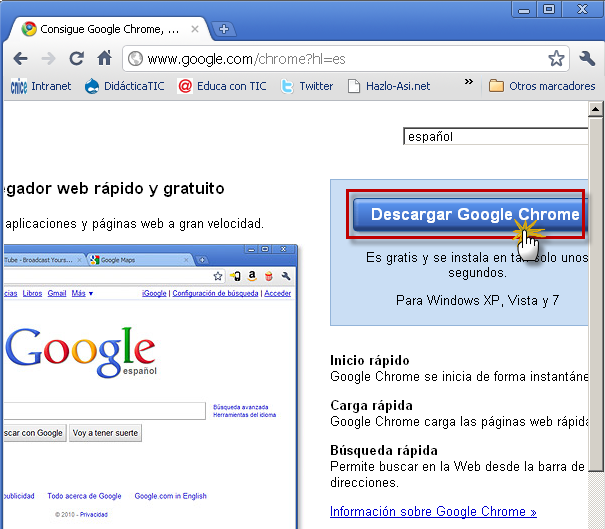Expand the bookmarks overflow chevron
This screenshot has height=529, width=605.
point(468,86)
